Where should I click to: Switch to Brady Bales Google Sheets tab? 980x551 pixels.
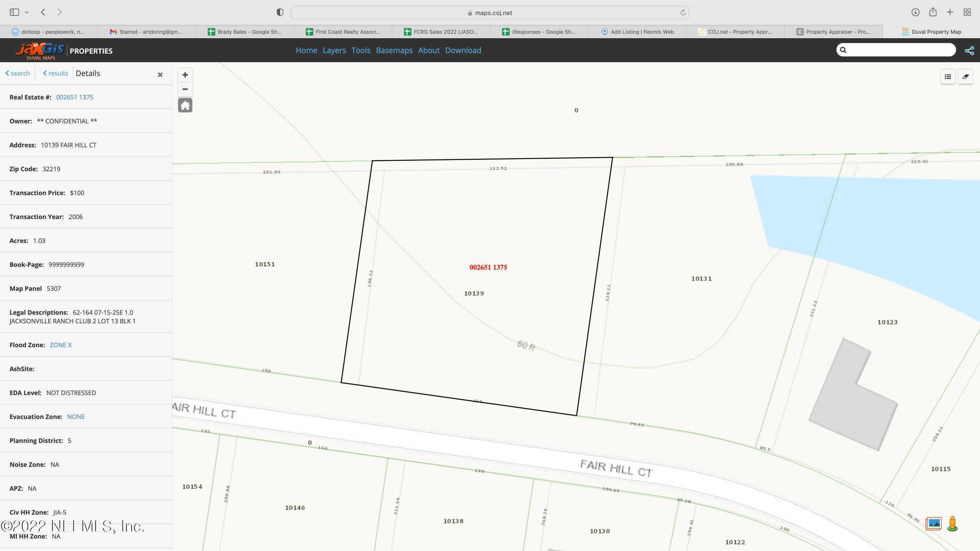pyautogui.click(x=245, y=32)
